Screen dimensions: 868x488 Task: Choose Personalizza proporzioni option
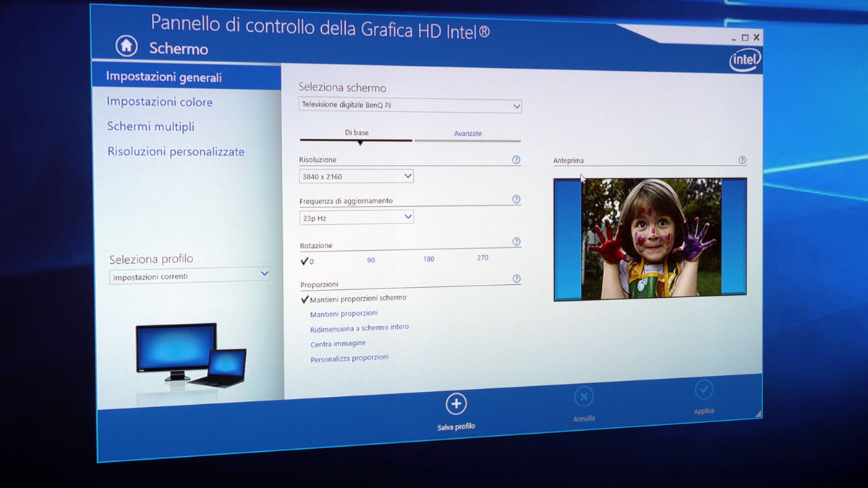pos(349,359)
